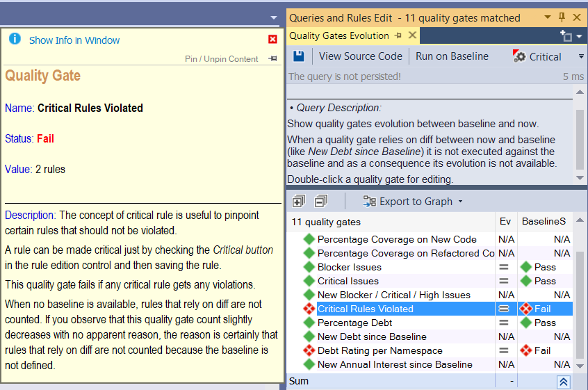Click the red fail icon for Debt Rating per Namespace
This screenshot has height=390, width=588.
coord(309,350)
